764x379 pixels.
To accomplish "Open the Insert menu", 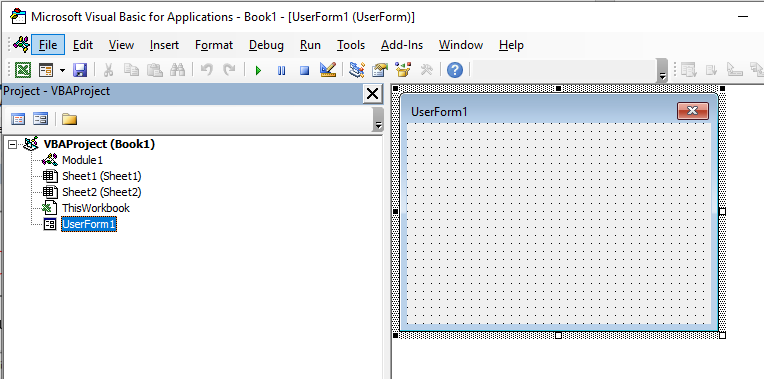I will click(164, 45).
